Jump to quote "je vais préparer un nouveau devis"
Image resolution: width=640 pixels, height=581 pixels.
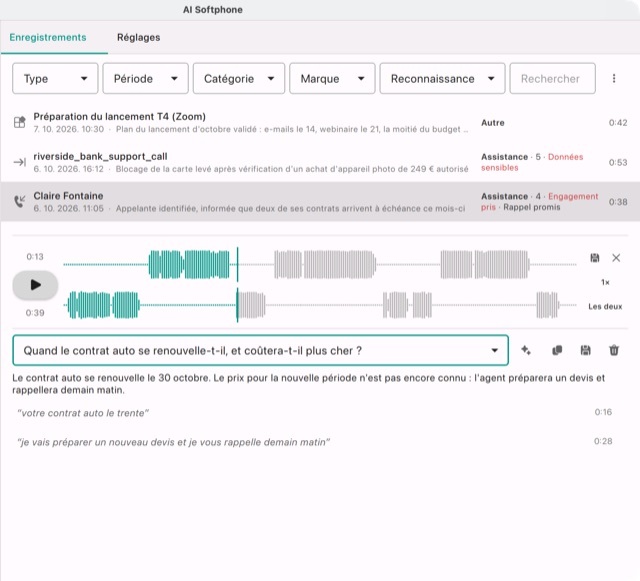click(x=173, y=442)
